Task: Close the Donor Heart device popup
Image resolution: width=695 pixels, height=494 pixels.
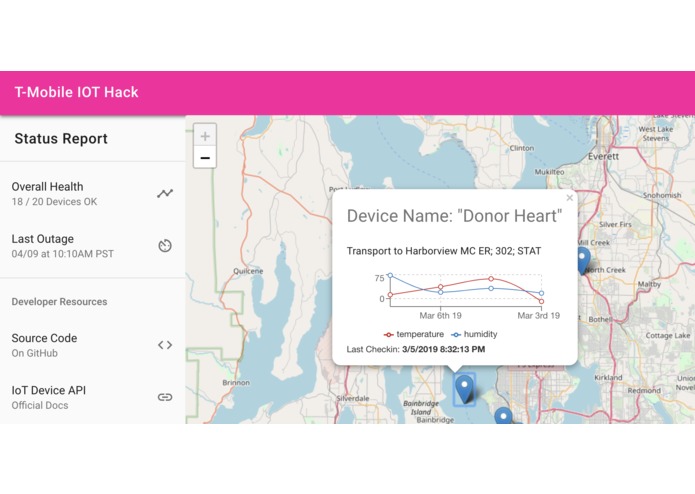Action: (570, 198)
